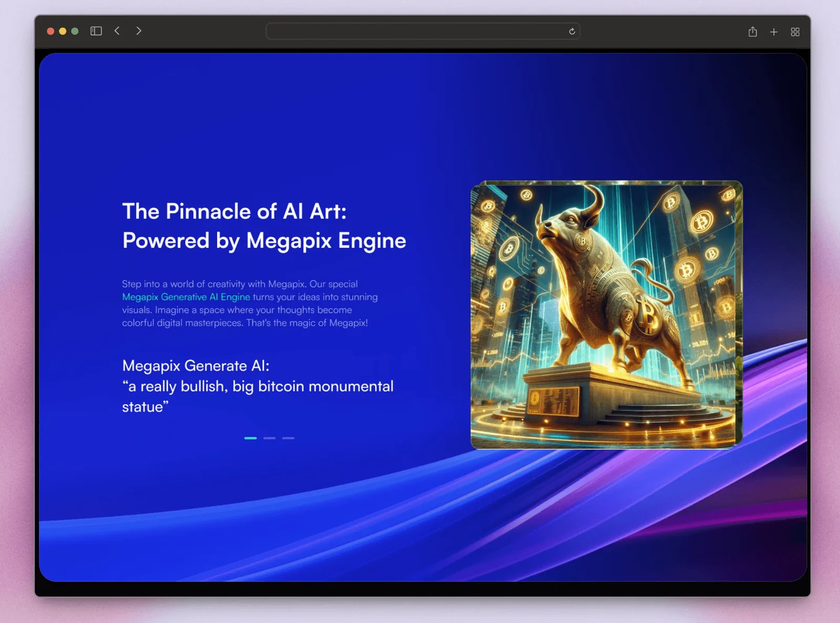Switch to the second carousel slide indicator
Screen dimensions: 840x623
click(269, 438)
